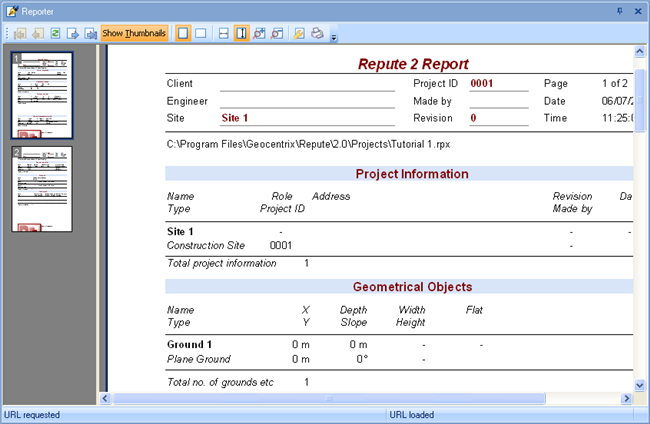Refresh the report with green icon
This screenshot has height=424, width=650.
click(x=55, y=33)
